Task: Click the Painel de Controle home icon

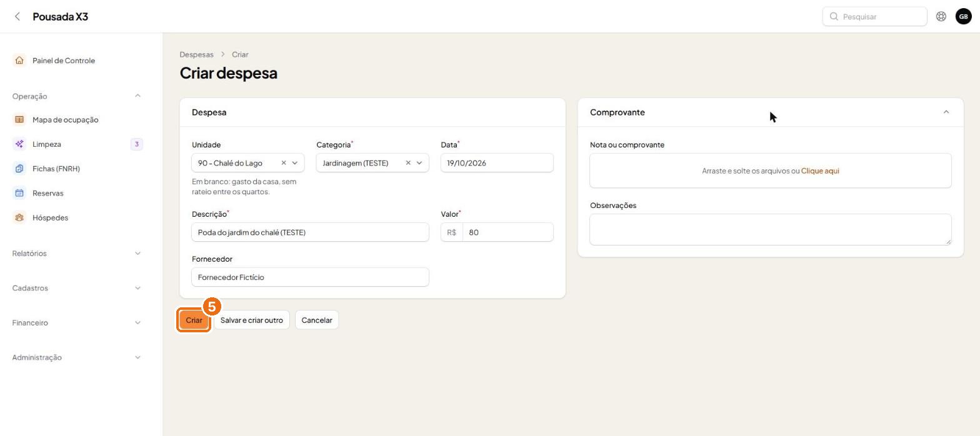Action: point(19,61)
